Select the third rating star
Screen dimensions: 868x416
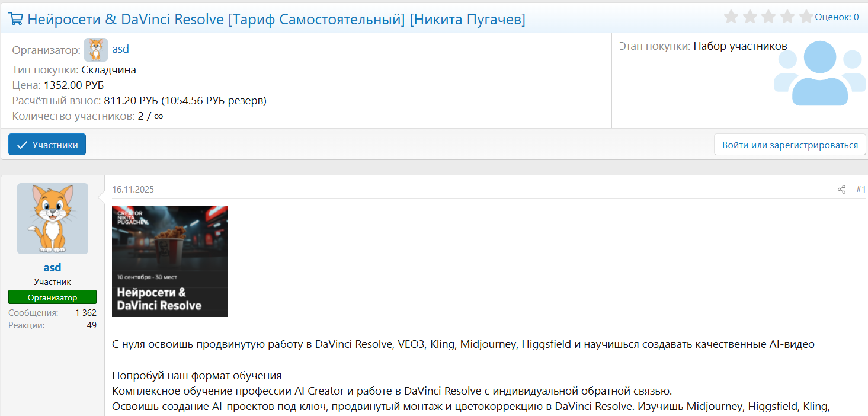[768, 17]
